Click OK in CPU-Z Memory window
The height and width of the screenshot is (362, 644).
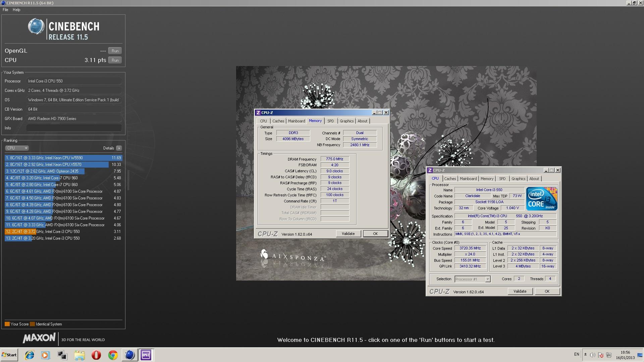coord(375,234)
